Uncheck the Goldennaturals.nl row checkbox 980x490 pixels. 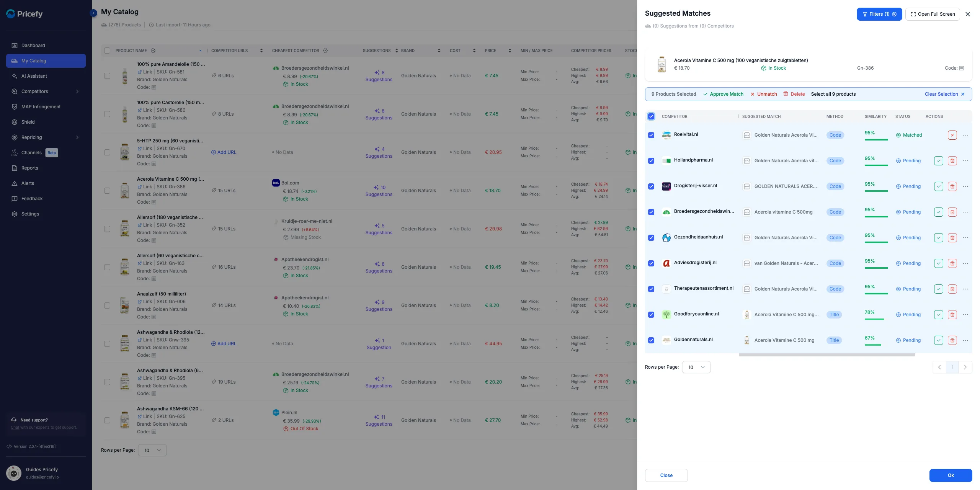click(651, 340)
